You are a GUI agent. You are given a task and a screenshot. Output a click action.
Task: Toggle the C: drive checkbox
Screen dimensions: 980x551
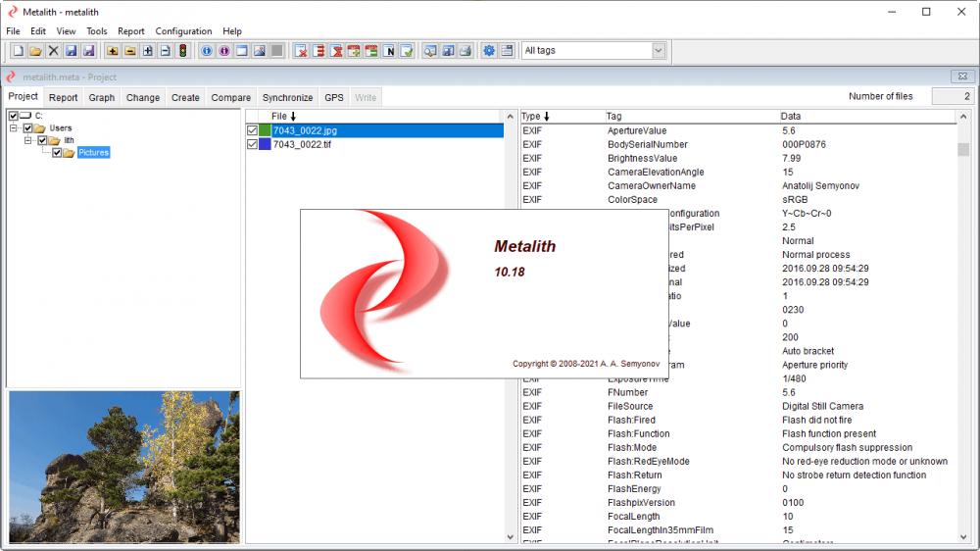[x=13, y=116]
